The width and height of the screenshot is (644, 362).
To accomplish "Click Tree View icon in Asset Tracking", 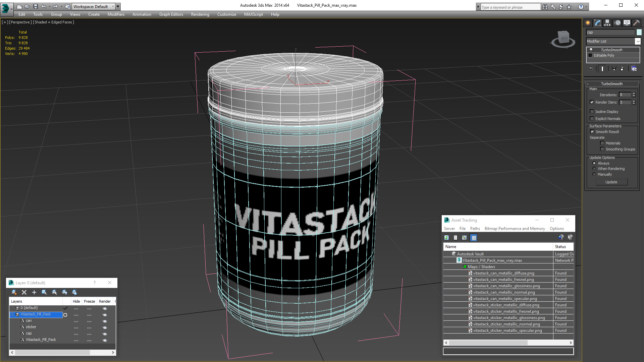I will point(465,238).
